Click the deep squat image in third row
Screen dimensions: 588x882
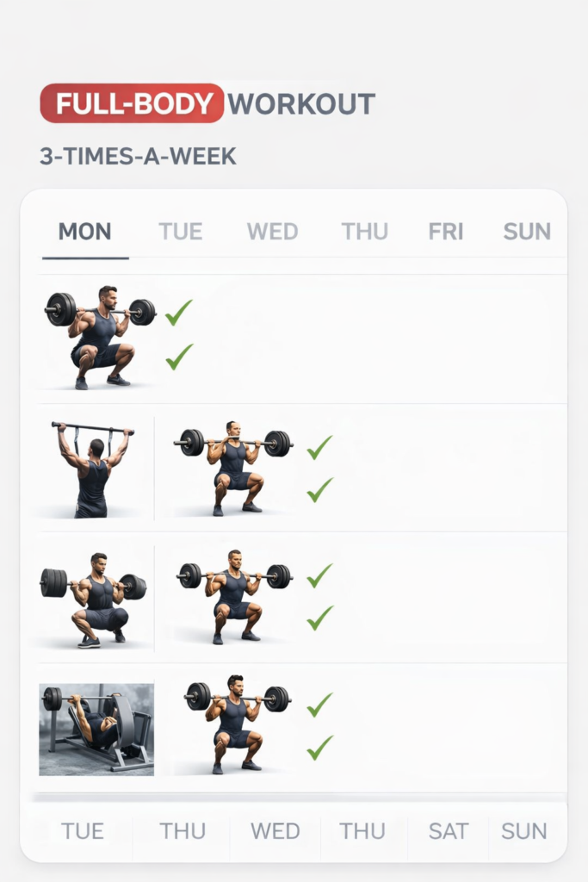click(x=93, y=599)
